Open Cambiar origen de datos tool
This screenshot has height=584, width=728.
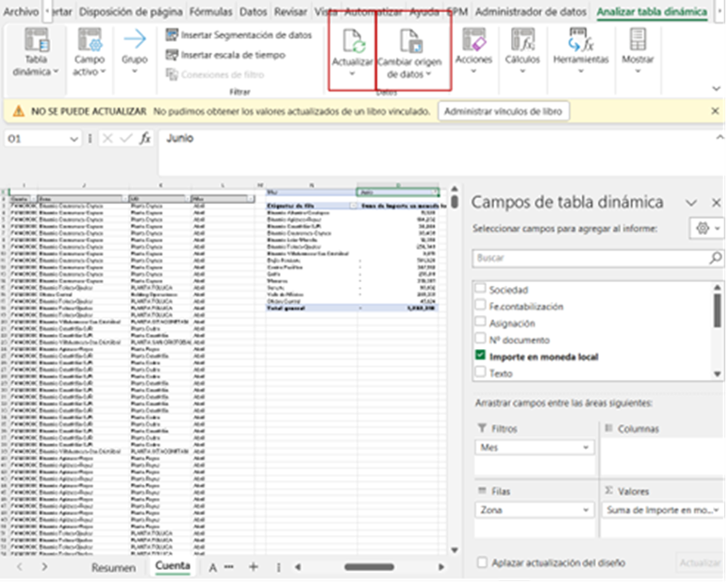click(409, 42)
